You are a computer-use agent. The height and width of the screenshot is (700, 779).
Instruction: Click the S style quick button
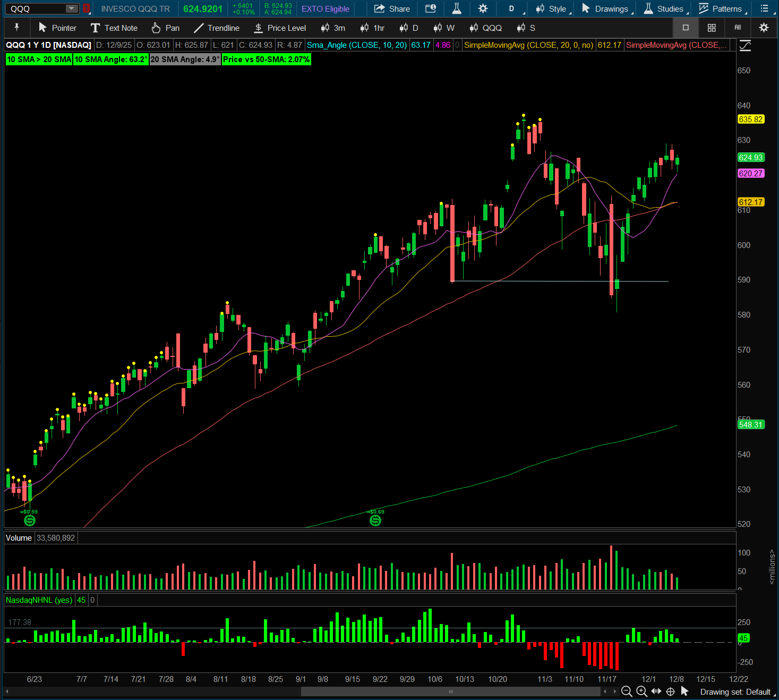[x=526, y=28]
